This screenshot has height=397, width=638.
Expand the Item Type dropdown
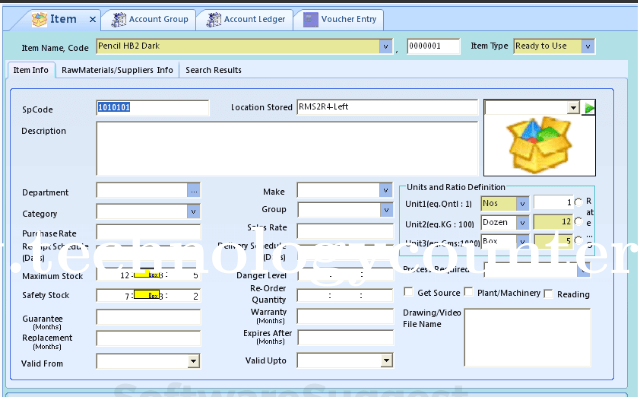588,46
